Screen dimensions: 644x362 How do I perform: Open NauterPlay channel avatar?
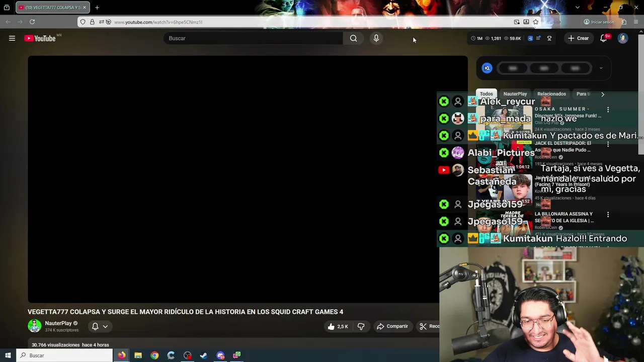coord(34,326)
